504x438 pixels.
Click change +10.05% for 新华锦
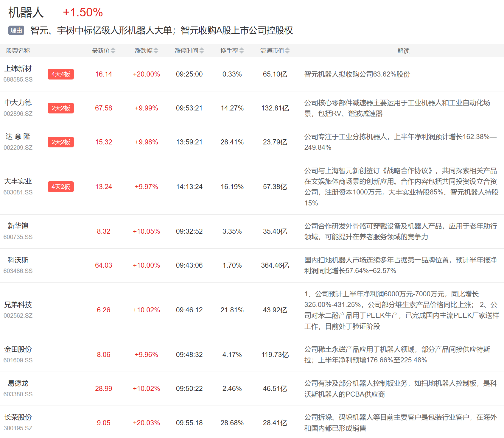(146, 231)
